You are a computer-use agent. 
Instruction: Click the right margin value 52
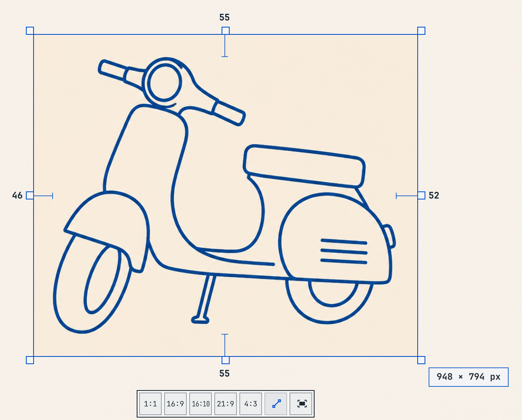pyautogui.click(x=434, y=195)
